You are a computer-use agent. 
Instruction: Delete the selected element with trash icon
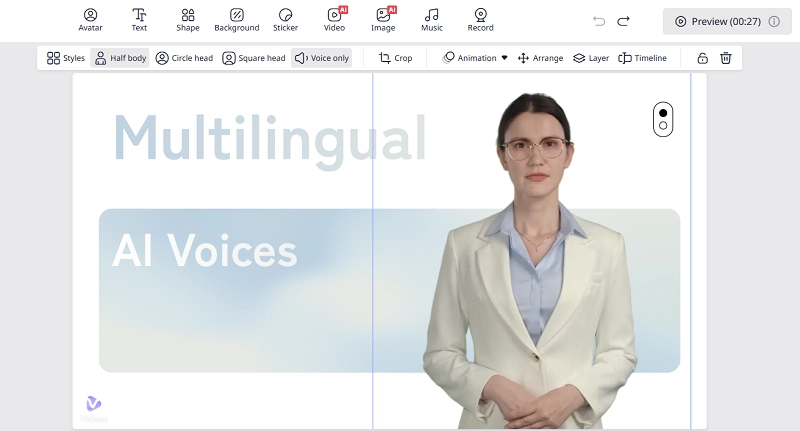point(726,58)
